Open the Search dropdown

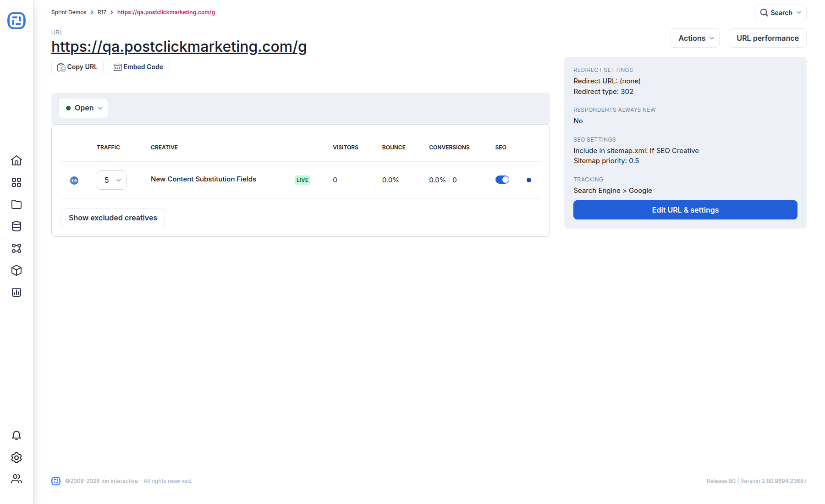coord(780,12)
